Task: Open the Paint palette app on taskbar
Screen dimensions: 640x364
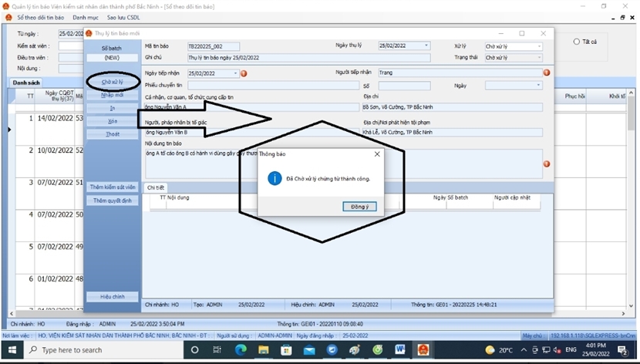Action: (355, 350)
